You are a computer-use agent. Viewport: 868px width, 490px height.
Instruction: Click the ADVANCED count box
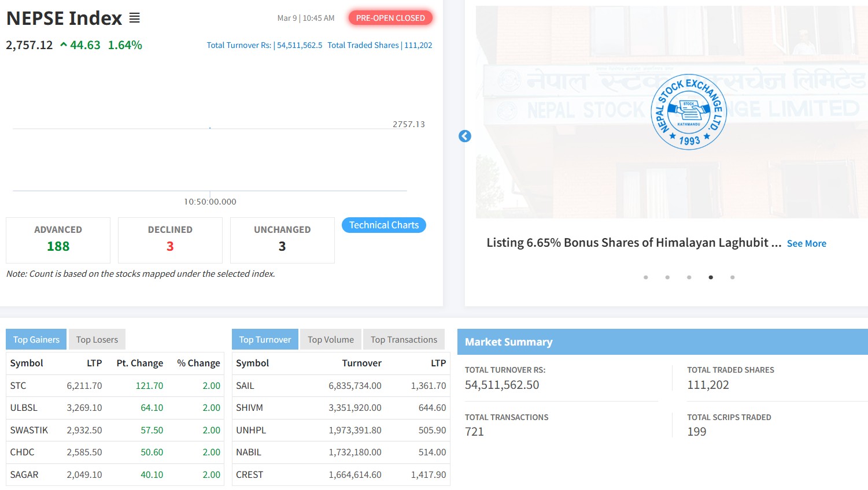point(58,240)
